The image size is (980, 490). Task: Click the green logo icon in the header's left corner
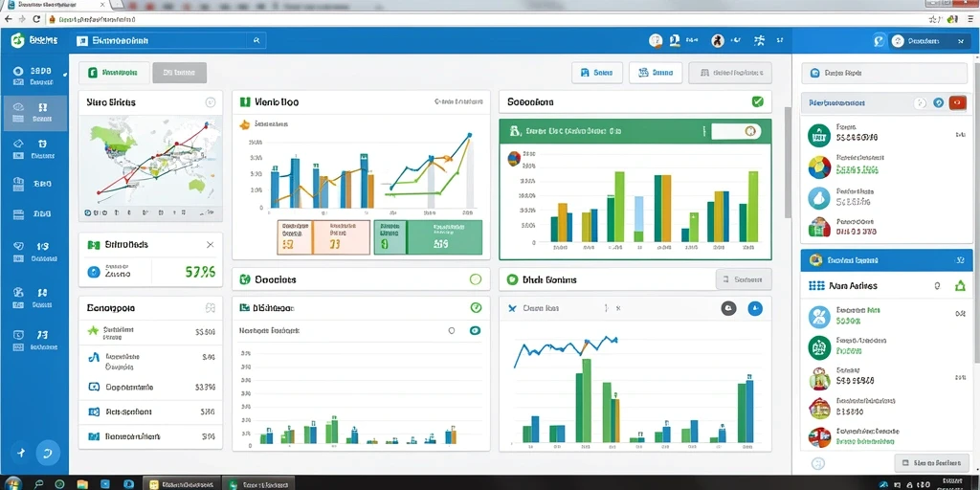(x=17, y=40)
